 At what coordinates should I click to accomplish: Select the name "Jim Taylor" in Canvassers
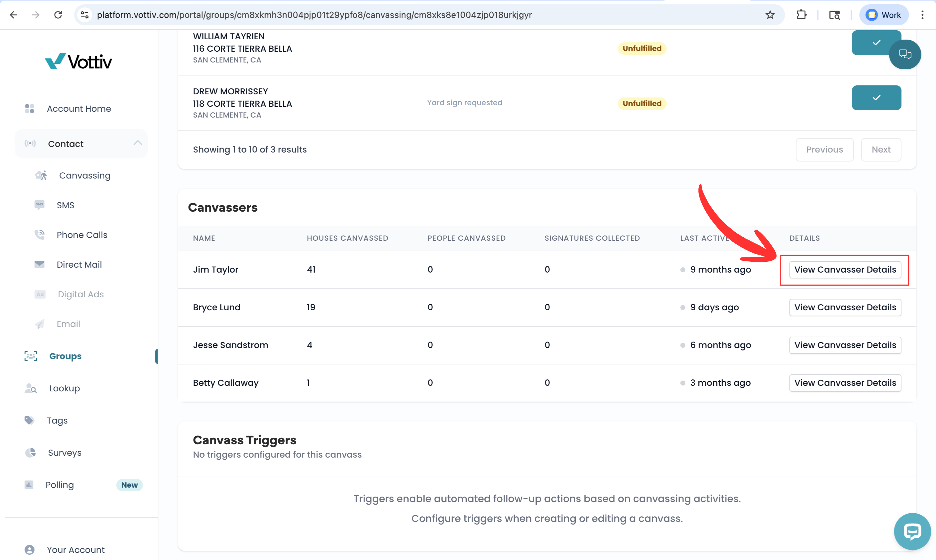(215, 270)
